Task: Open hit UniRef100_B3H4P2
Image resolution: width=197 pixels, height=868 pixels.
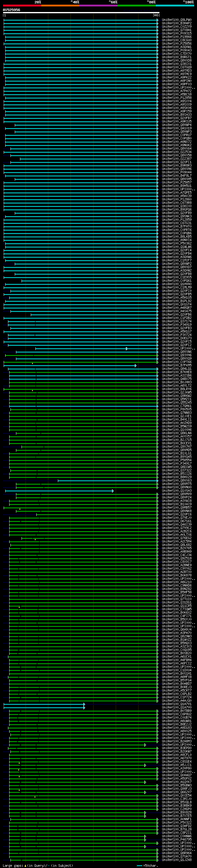Action: point(177,23)
